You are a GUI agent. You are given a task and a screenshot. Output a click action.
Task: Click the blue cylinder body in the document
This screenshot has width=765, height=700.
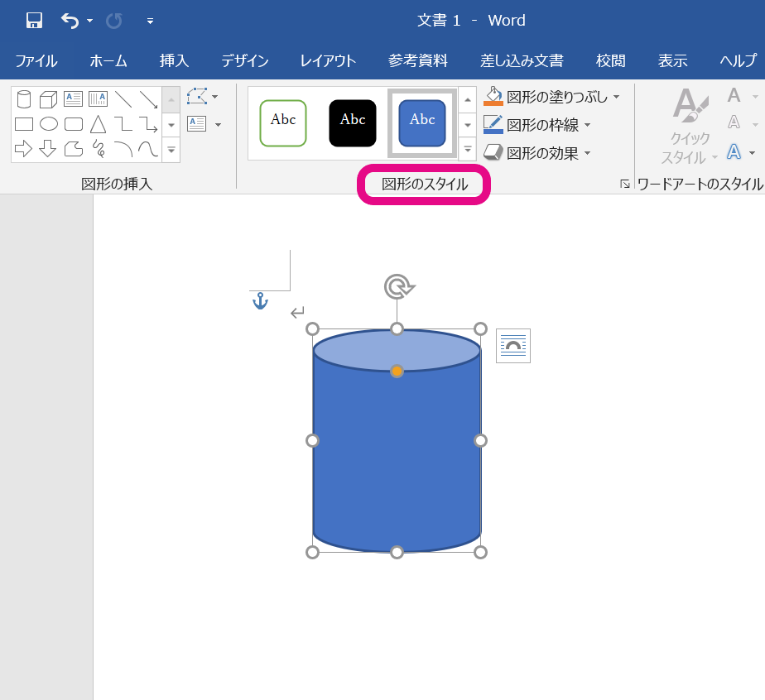[397, 455]
